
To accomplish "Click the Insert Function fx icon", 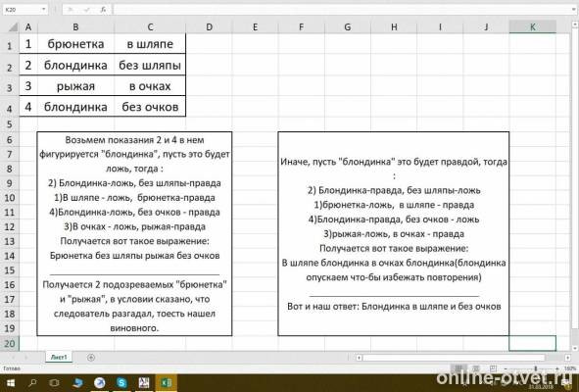I will tap(103, 10).
